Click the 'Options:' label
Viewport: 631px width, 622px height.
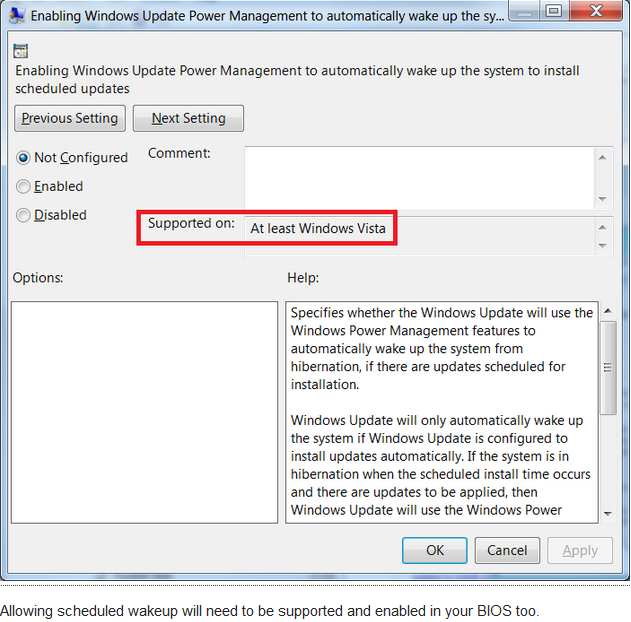point(38,278)
